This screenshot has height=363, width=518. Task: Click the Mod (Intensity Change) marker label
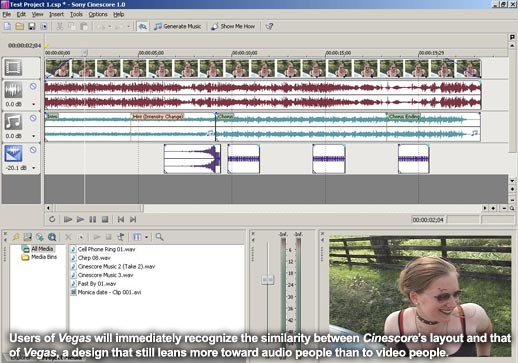click(158, 116)
